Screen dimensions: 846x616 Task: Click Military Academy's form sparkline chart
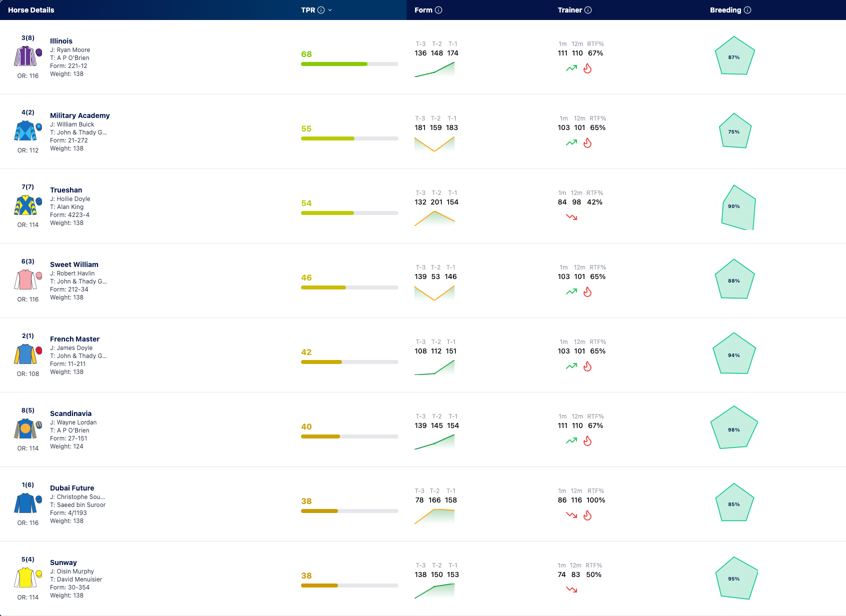click(434, 144)
